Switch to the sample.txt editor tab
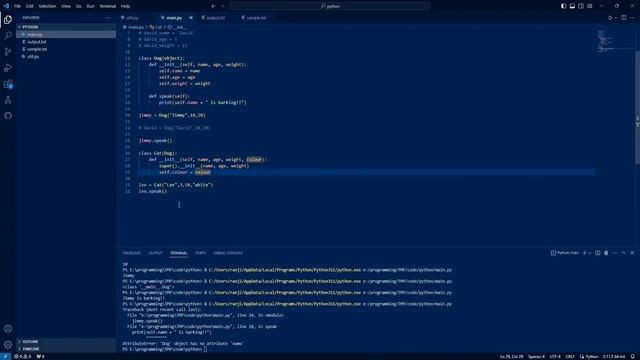 [257, 18]
